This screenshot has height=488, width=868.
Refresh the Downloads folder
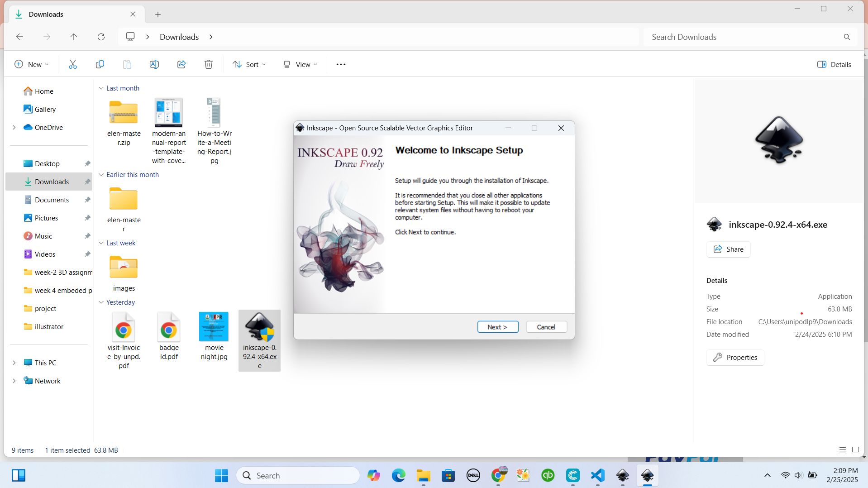[101, 37]
